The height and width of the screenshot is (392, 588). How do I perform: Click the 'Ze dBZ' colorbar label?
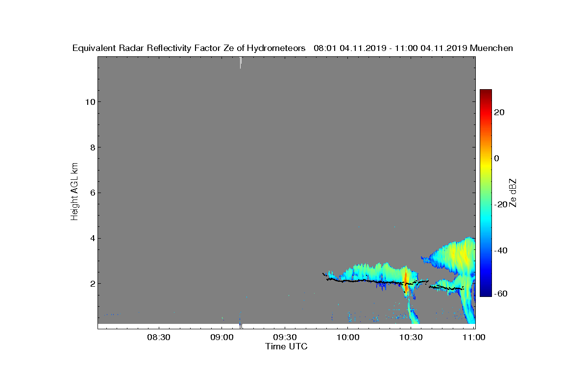click(x=513, y=193)
